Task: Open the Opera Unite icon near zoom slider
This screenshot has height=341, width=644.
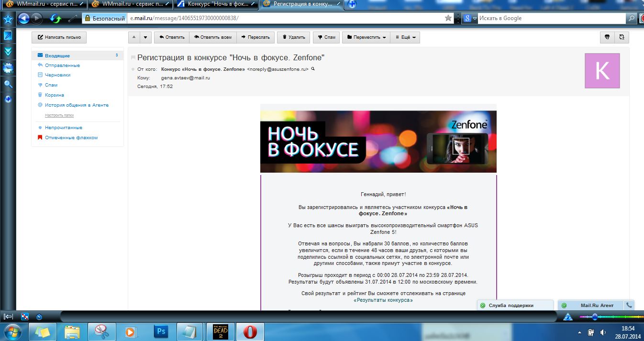Action: click(568, 317)
